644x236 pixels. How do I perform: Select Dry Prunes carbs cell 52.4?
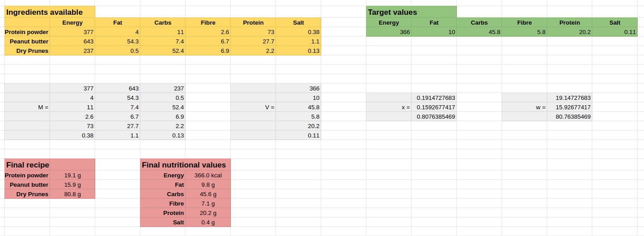(x=163, y=51)
